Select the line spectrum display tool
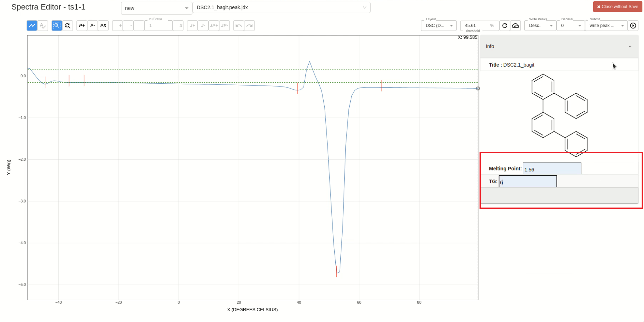Viewport: 644px width, 322px height. tap(32, 25)
